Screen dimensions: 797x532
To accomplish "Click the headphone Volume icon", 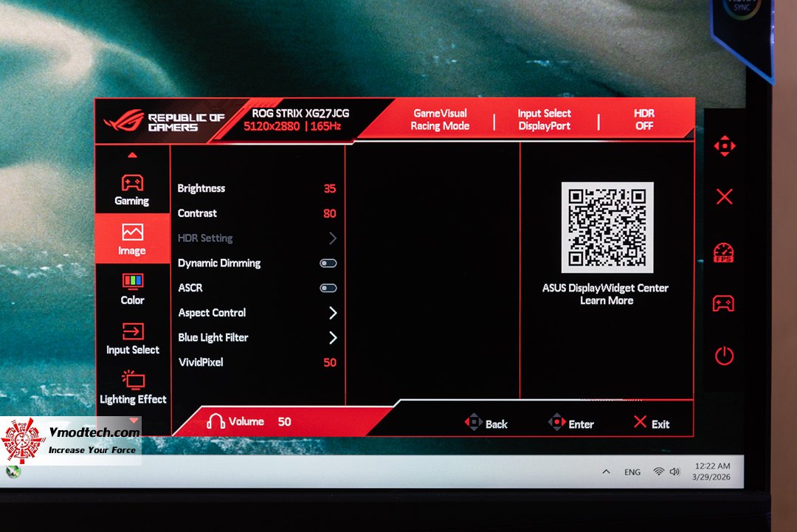I will coord(215,421).
